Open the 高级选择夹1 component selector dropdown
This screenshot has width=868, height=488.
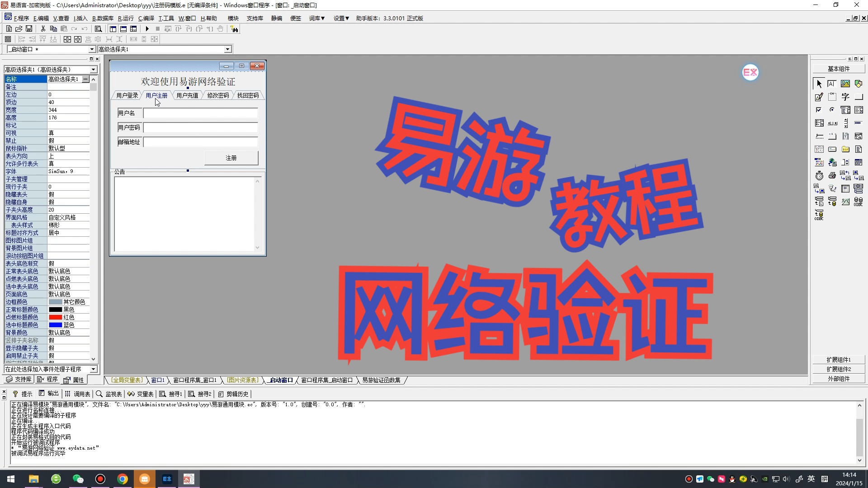(227, 49)
